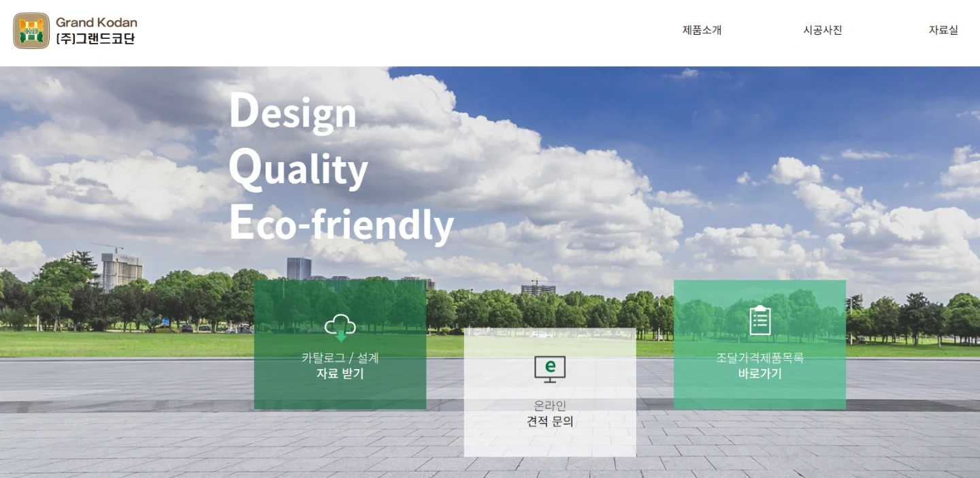
Task: Click the online estimate monitor icon
Action: pyautogui.click(x=550, y=369)
